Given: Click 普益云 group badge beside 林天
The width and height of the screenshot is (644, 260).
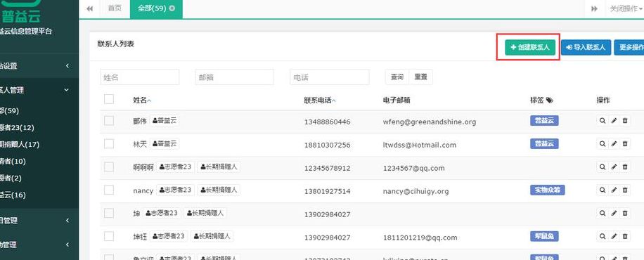Looking at the screenshot, I should pos(165,144).
